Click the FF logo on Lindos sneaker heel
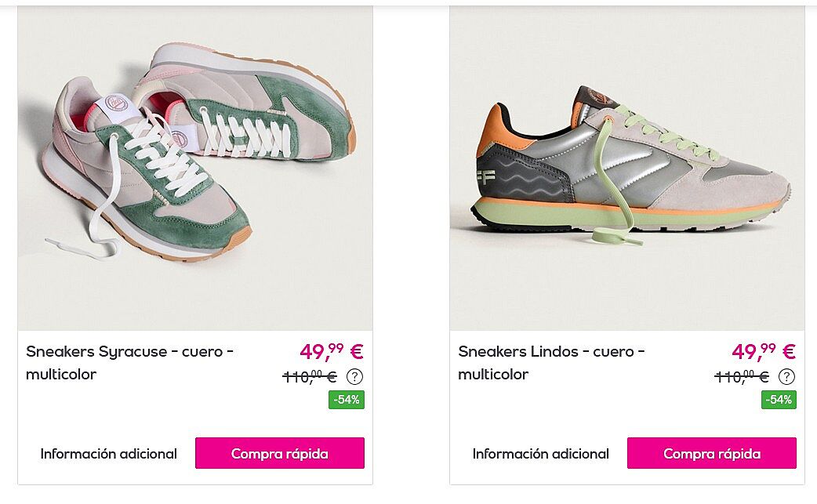817x504 pixels. 485,177
